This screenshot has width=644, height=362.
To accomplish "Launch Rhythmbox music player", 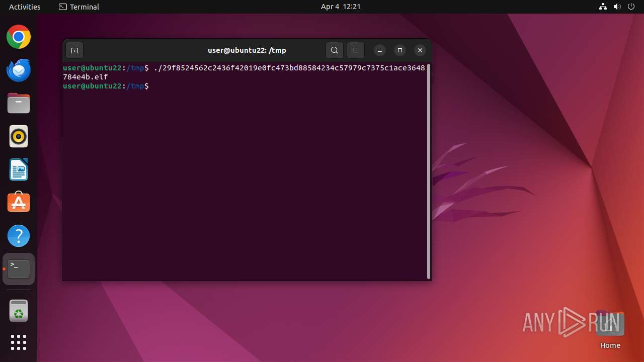I will click(19, 136).
